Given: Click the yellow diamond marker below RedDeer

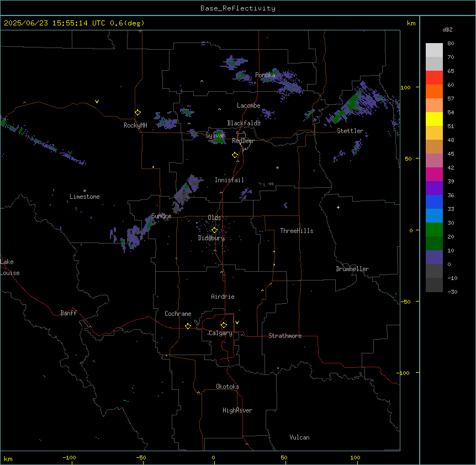Looking at the screenshot, I should coord(235,155).
